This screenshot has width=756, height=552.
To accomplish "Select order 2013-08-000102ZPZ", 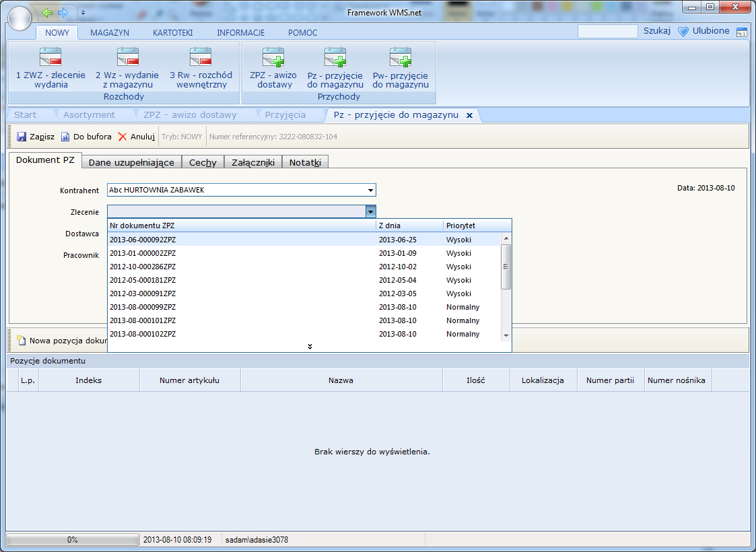I will pos(304,334).
